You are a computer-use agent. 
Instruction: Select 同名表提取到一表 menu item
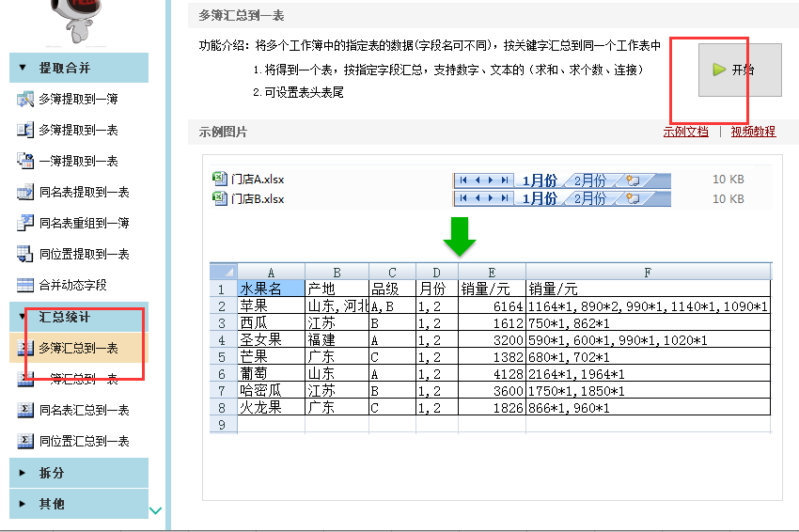point(79,192)
